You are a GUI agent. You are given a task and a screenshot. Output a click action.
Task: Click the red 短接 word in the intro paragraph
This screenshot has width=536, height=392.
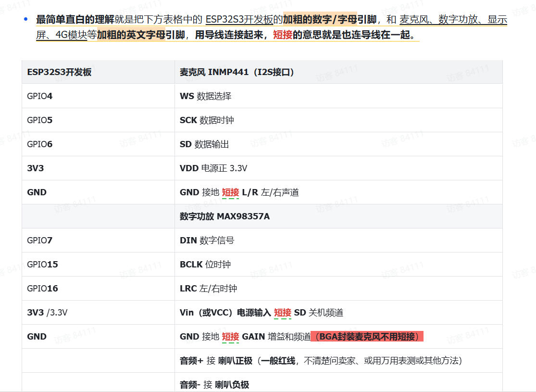[282, 35]
